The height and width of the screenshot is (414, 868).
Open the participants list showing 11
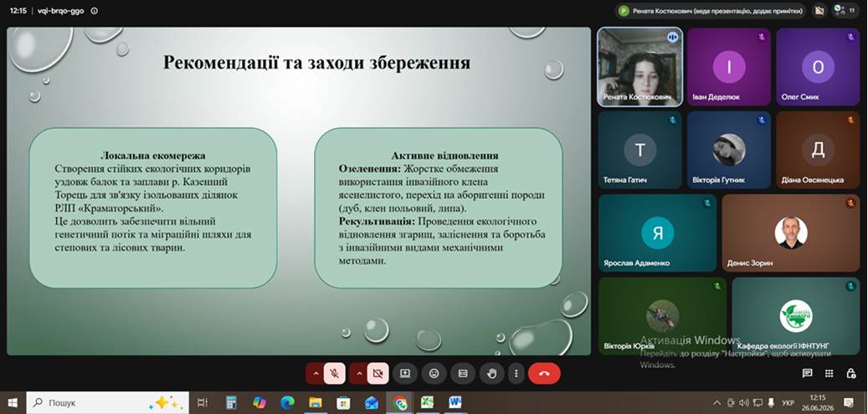click(847, 10)
